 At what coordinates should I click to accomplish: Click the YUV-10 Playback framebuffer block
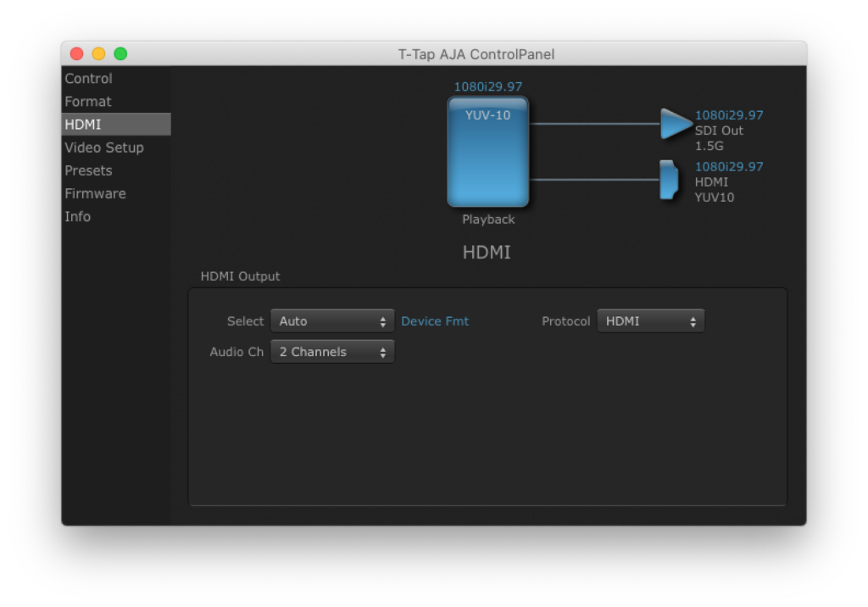(x=487, y=152)
